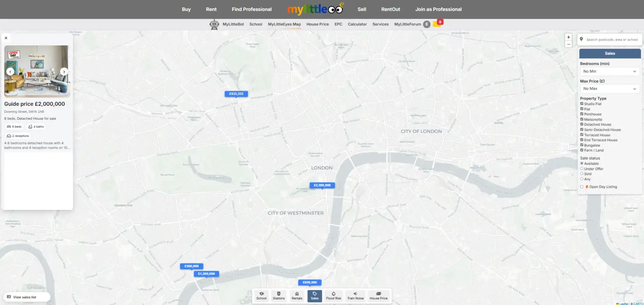Disable the Bungalow property type filter
The height and width of the screenshot is (305, 644).
click(x=582, y=145)
